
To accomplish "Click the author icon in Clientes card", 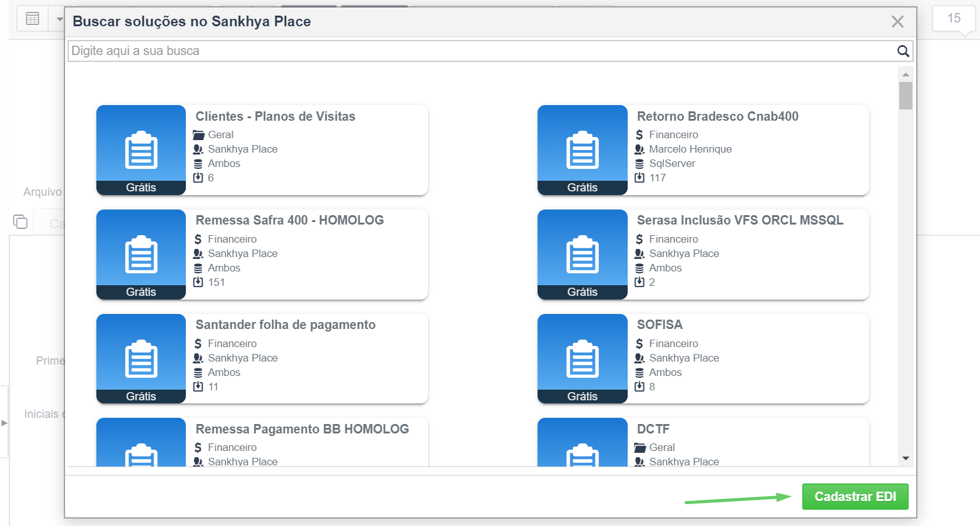I will (198, 149).
